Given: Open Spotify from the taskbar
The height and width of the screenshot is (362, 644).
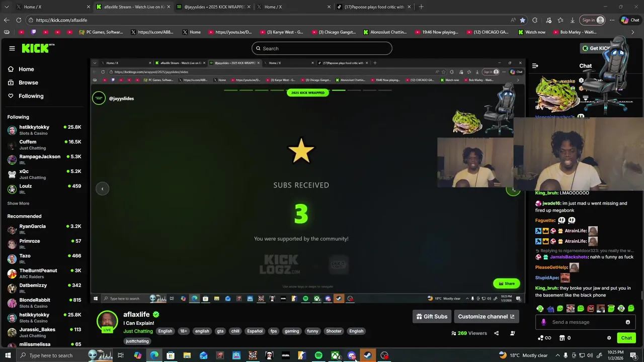Looking at the screenshot, I should click(x=318, y=355).
